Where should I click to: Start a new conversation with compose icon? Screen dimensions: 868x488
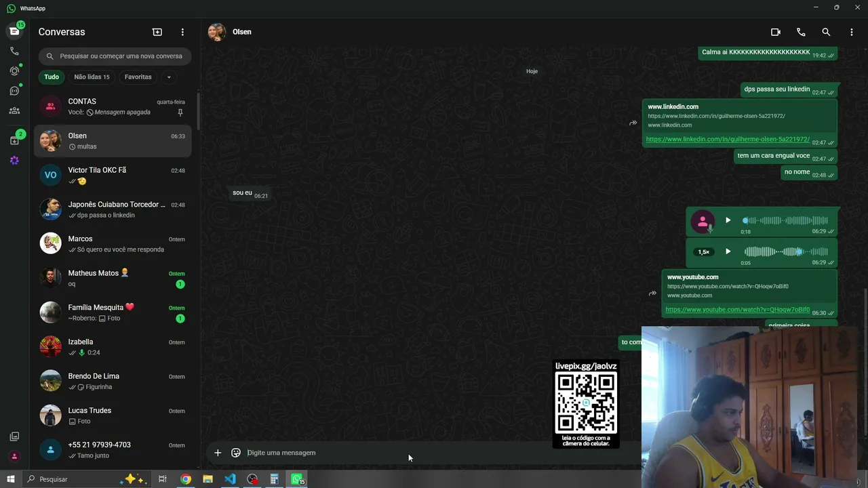click(x=157, y=32)
